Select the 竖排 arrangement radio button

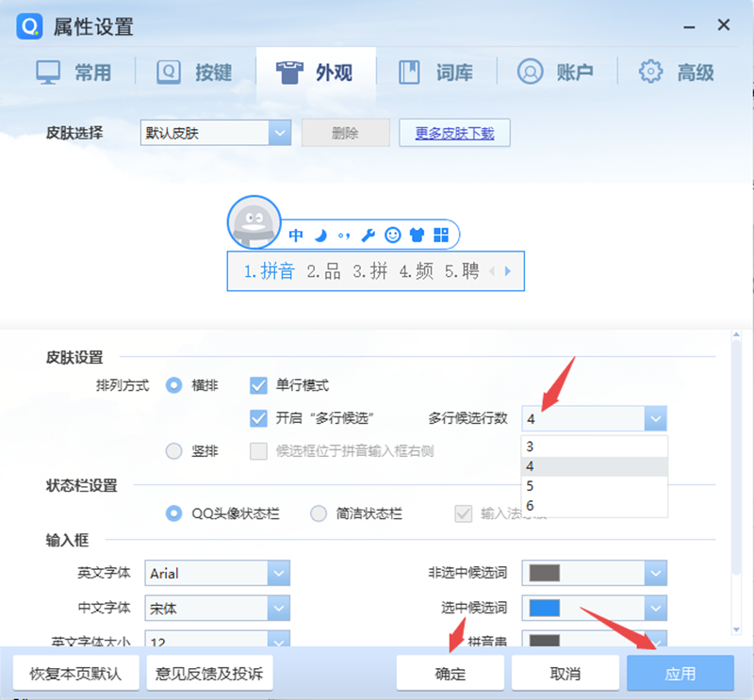coord(173,450)
